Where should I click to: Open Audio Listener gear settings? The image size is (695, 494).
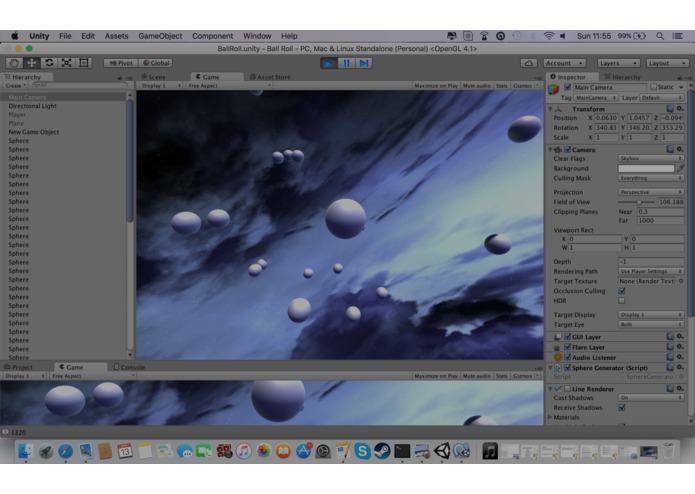[680, 357]
